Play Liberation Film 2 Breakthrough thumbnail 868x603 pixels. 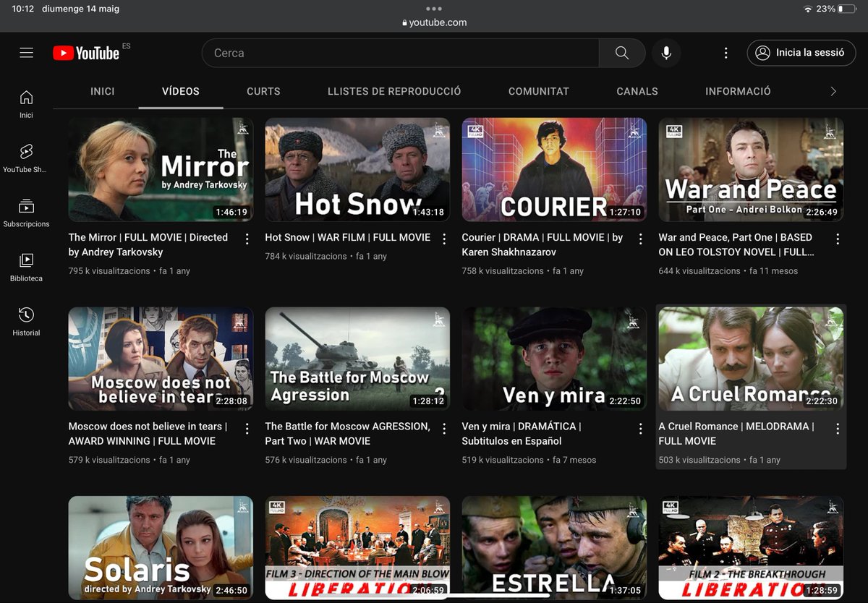click(x=751, y=547)
